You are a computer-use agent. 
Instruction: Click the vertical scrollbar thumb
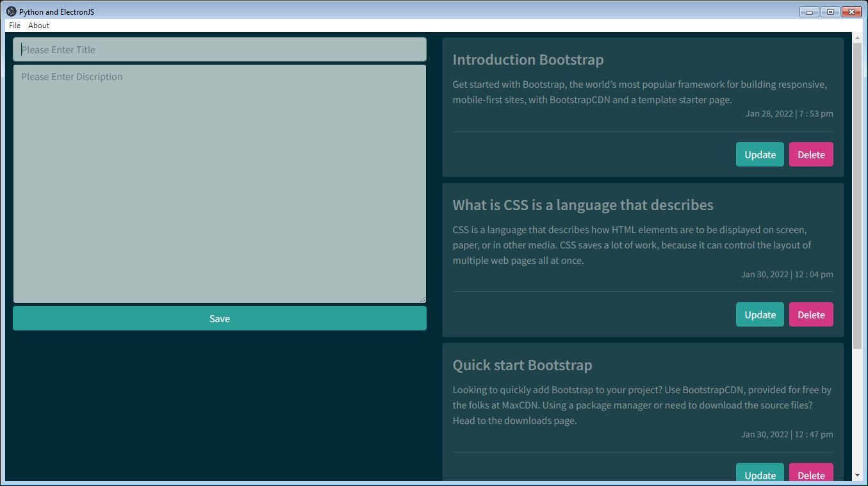[858, 195]
